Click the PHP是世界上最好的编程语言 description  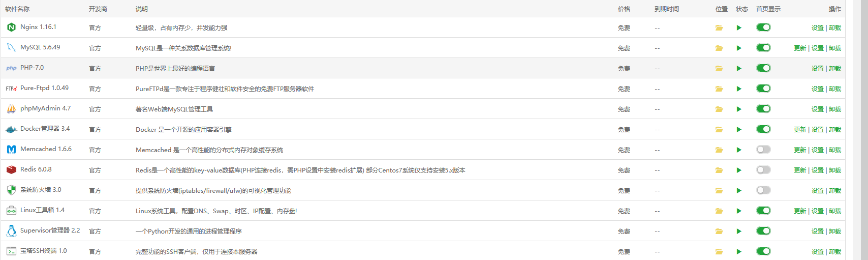[x=175, y=69]
